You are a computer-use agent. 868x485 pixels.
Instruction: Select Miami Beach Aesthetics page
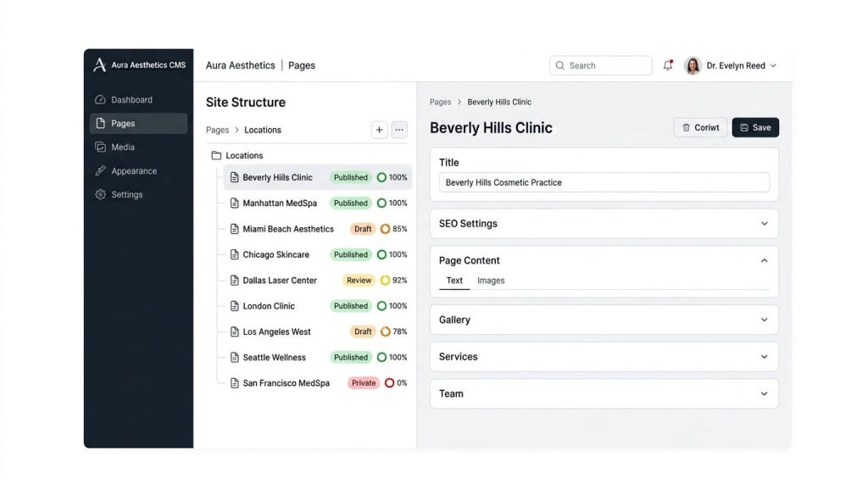click(x=318, y=229)
